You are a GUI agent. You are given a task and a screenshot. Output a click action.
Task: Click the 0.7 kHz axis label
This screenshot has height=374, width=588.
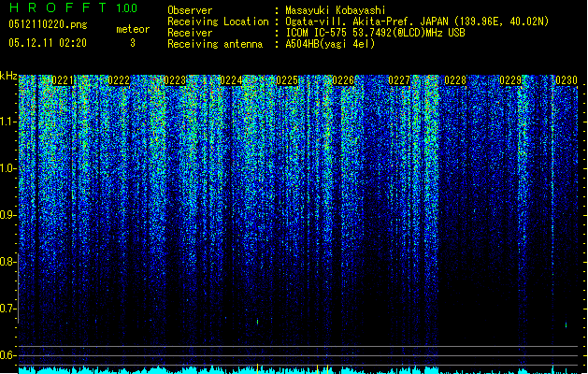(x=7, y=309)
